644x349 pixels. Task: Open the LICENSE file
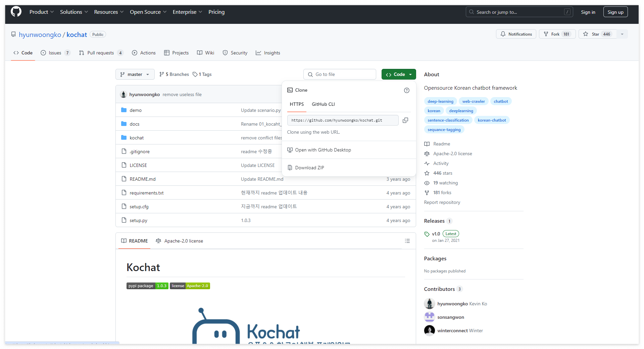(x=138, y=165)
